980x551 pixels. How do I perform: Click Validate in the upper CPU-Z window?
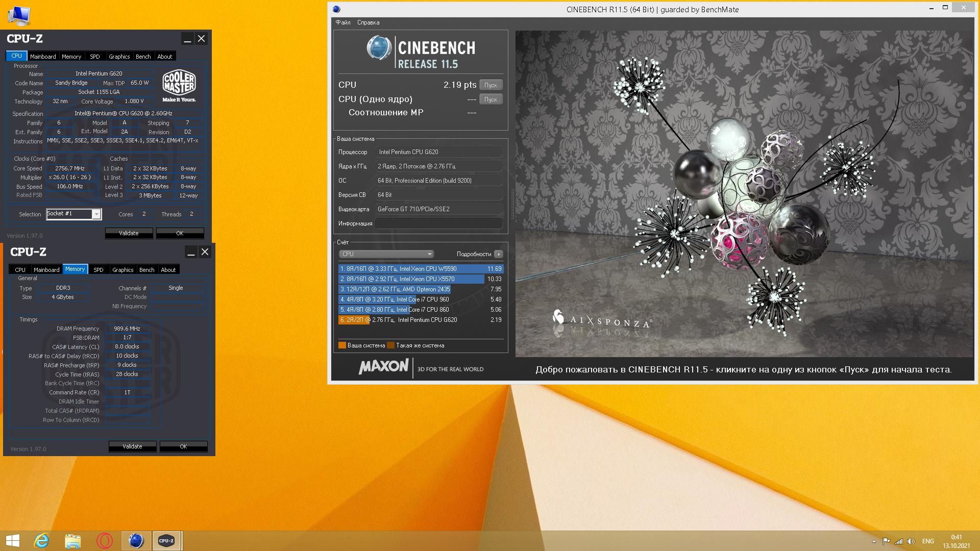pyautogui.click(x=129, y=233)
